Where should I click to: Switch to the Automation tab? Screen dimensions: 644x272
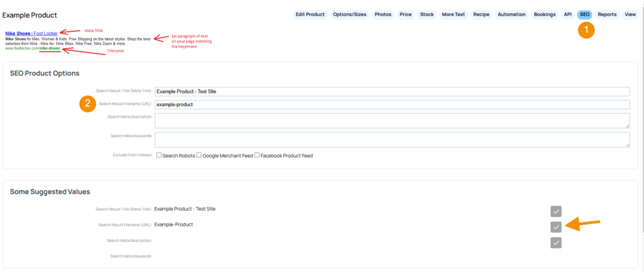[511, 14]
